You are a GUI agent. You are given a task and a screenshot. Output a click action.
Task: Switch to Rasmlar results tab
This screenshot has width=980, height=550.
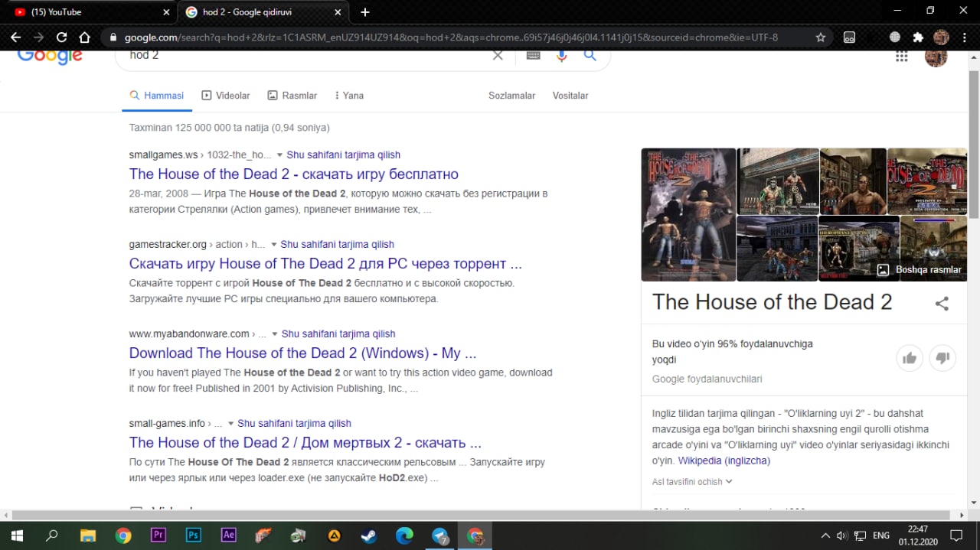(x=292, y=96)
